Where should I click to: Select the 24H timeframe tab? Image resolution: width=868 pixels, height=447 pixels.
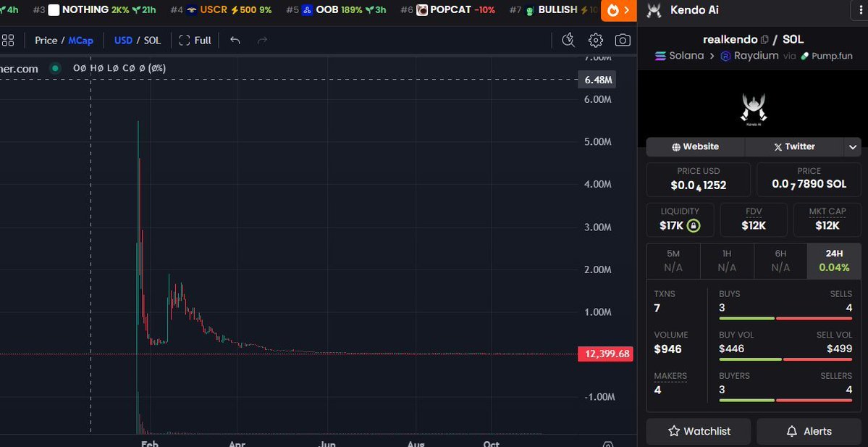(x=834, y=261)
